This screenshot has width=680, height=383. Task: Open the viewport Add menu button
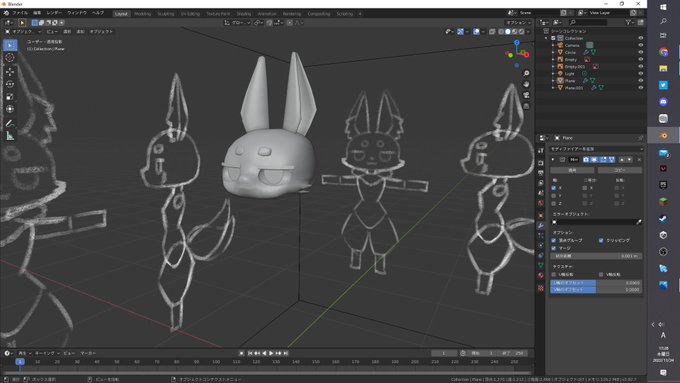click(80, 32)
